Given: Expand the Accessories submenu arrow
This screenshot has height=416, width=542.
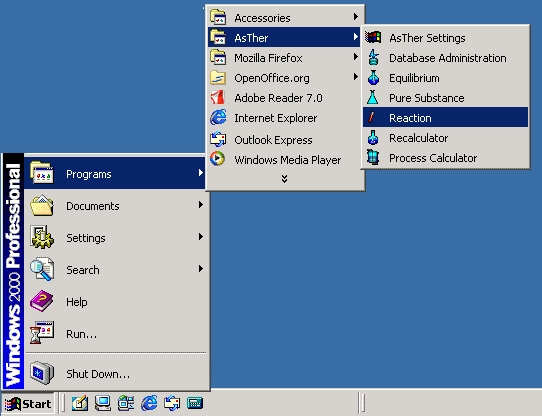Looking at the screenshot, I should [355, 17].
